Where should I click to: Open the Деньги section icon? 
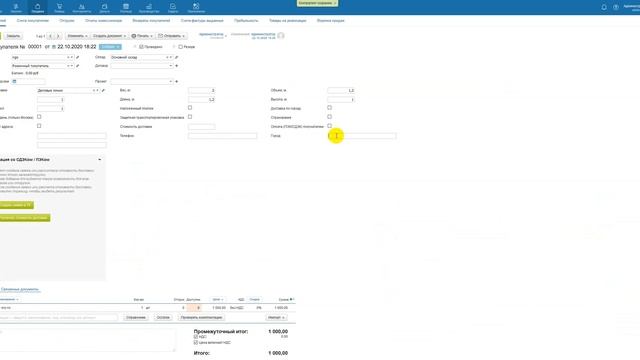tap(104, 7)
